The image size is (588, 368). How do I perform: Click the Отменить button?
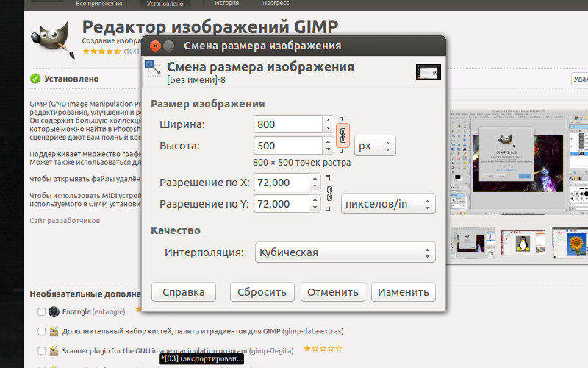coord(333,292)
